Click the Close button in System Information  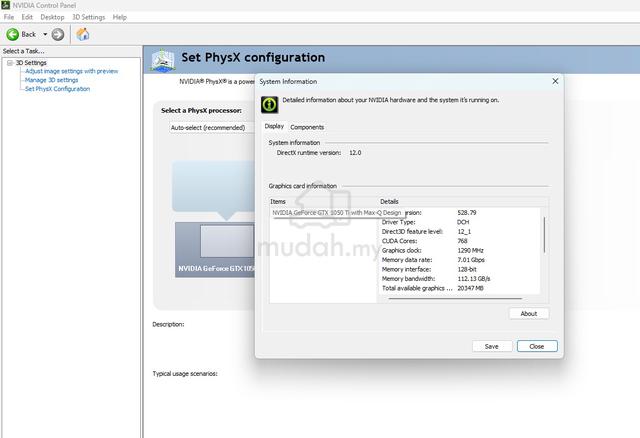click(x=537, y=346)
